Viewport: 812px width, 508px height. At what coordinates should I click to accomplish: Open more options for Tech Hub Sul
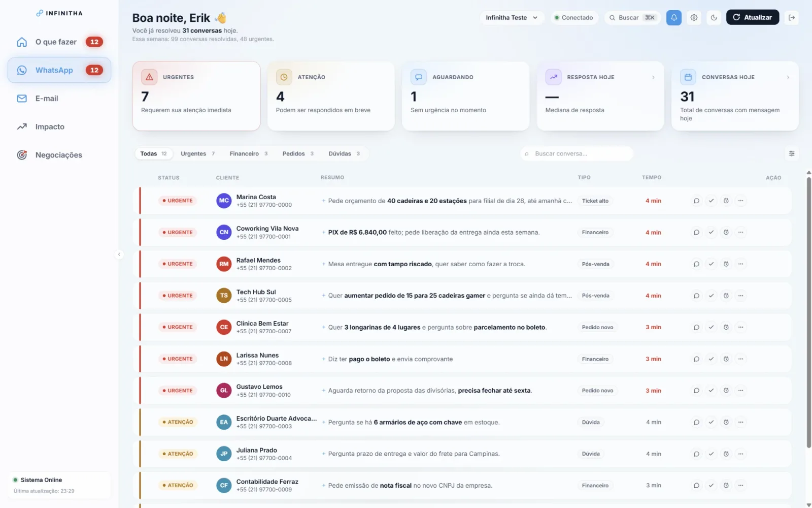pos(740,296)
